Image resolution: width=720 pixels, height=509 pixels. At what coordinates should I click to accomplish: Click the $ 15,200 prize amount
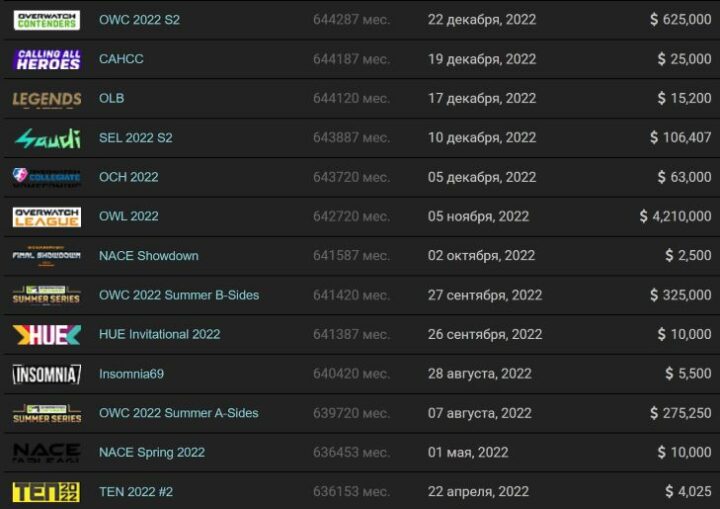[684, 98]
